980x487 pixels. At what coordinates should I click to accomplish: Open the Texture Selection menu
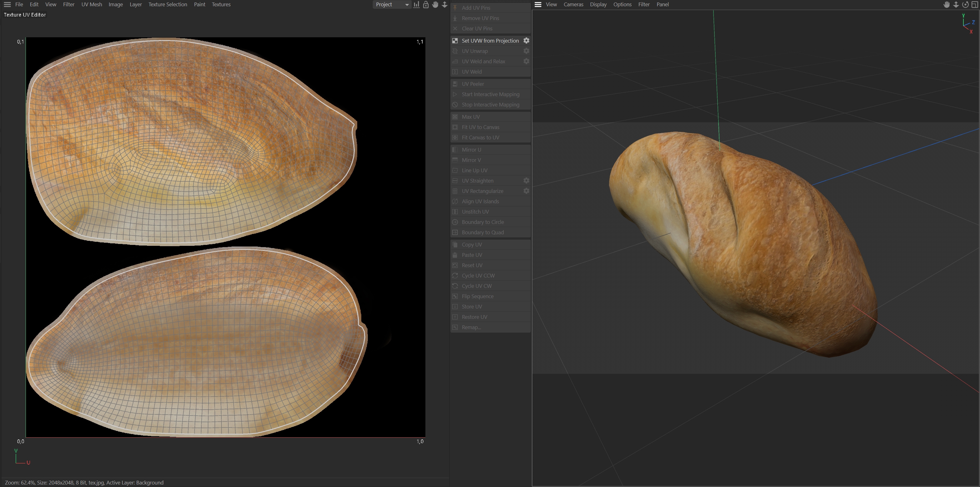pyautogui.click(x=167, y=5)
